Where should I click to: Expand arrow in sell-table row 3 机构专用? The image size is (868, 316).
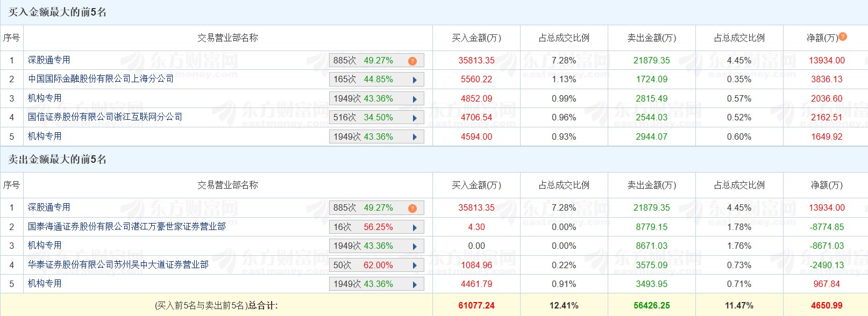click(x=415, y=247)
